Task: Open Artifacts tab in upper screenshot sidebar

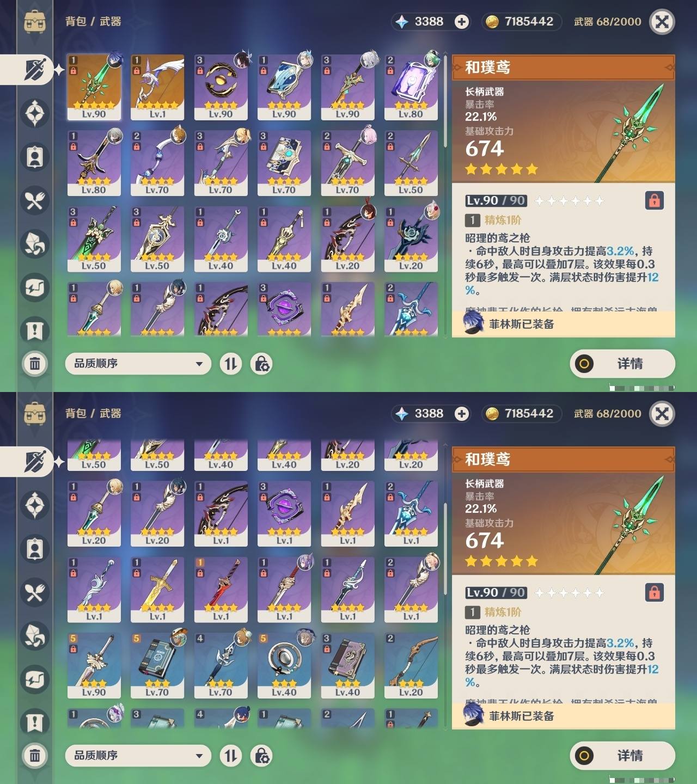Action: 35,113
